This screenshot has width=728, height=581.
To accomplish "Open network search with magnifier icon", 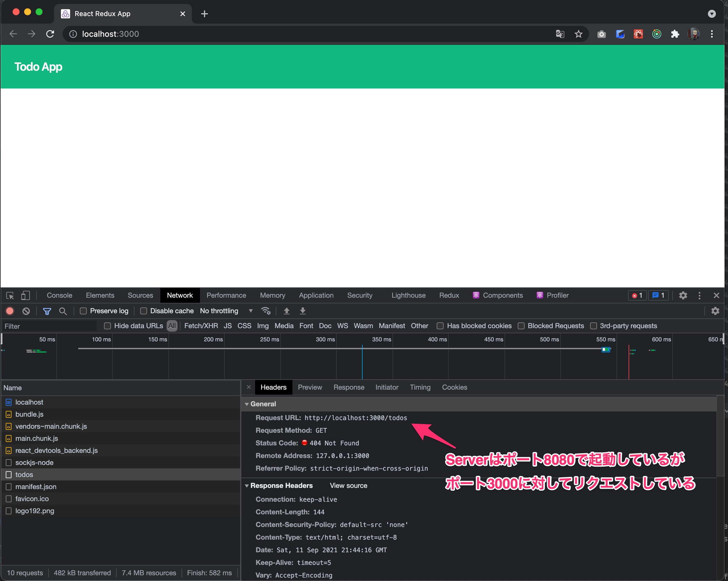I will pyautogui.click(x=63, y=311).
